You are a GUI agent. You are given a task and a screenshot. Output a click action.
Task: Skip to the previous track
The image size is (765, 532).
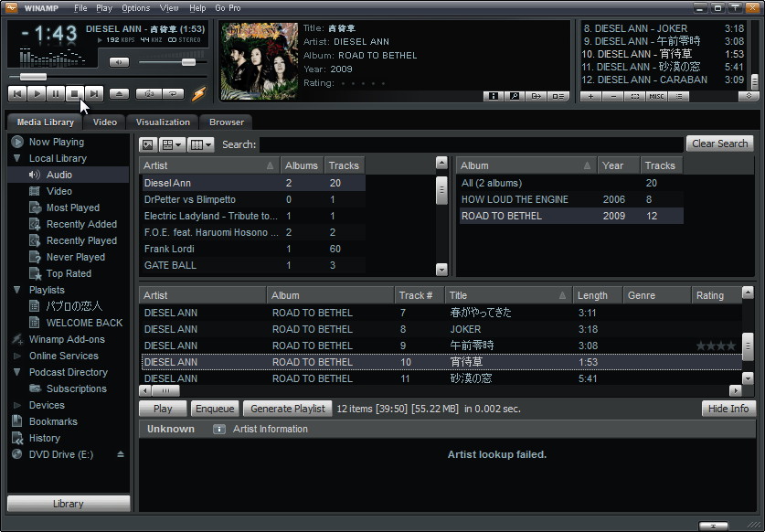point(17,93)
